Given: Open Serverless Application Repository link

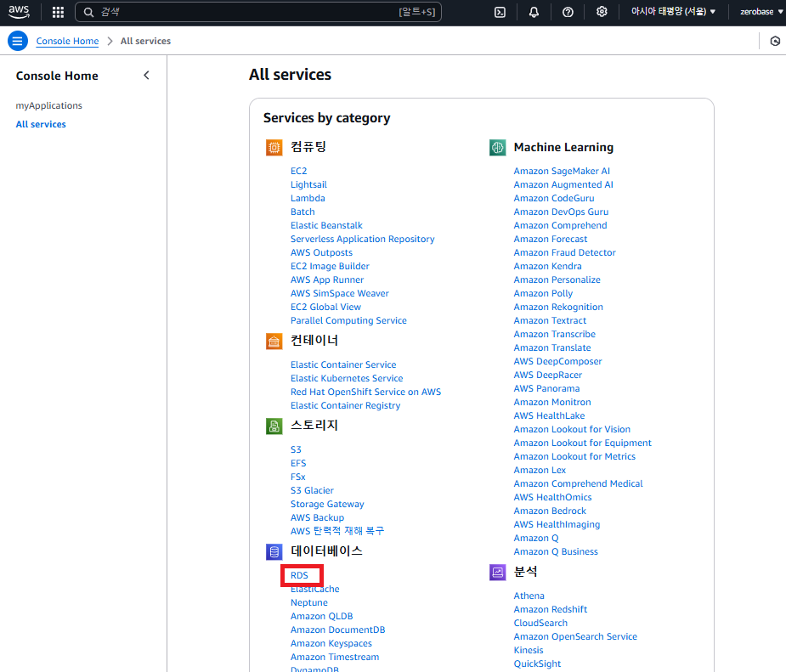Looking at the screenshot, I should [363, 239].
